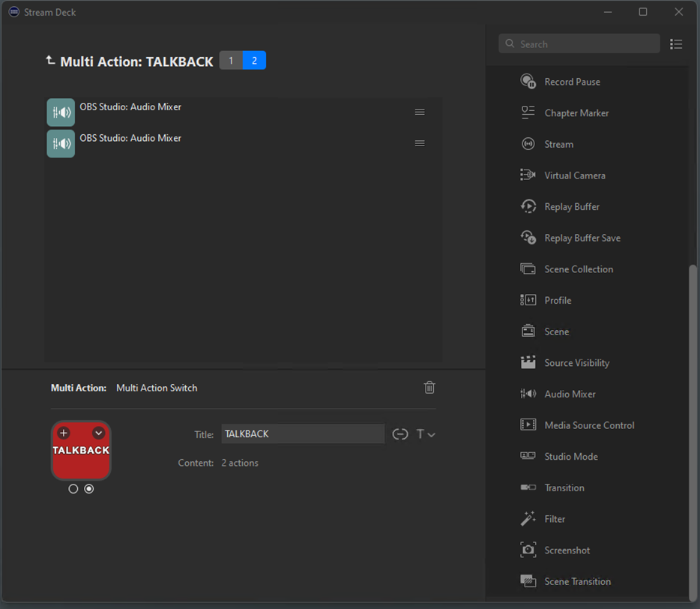Go back using the Multi Action arrow
The width and height of the screenshot is (700, 609).
[50, 61]
